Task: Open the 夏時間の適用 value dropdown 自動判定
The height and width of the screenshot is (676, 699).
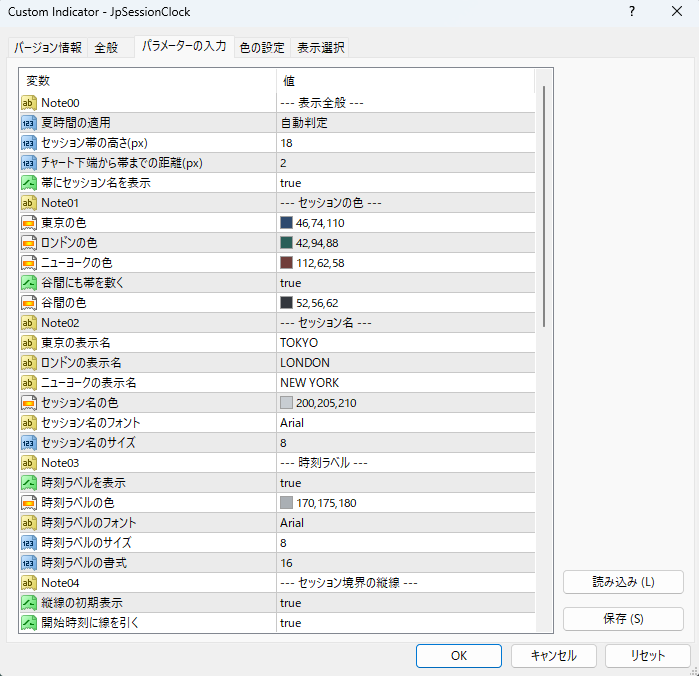Action: coord(406,123)
